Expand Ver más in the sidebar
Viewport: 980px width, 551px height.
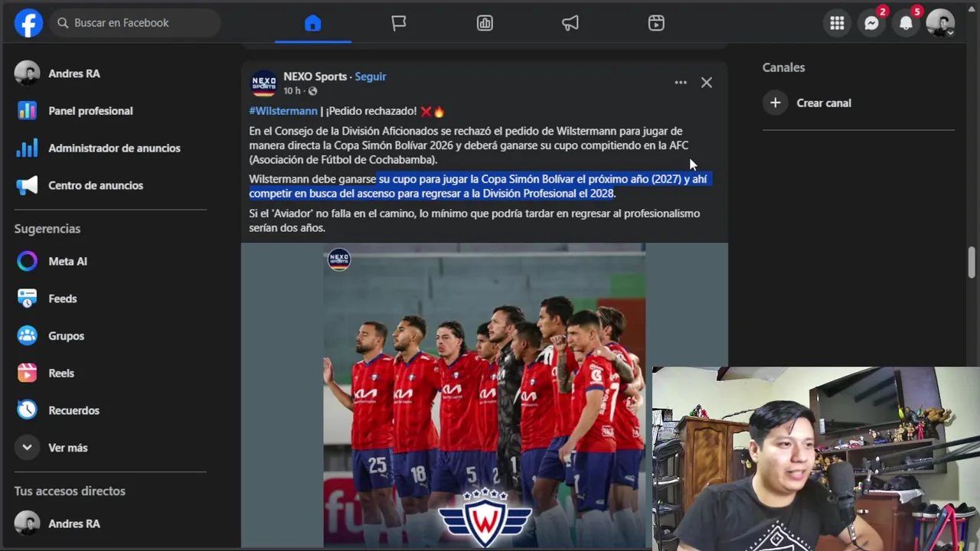67,448
